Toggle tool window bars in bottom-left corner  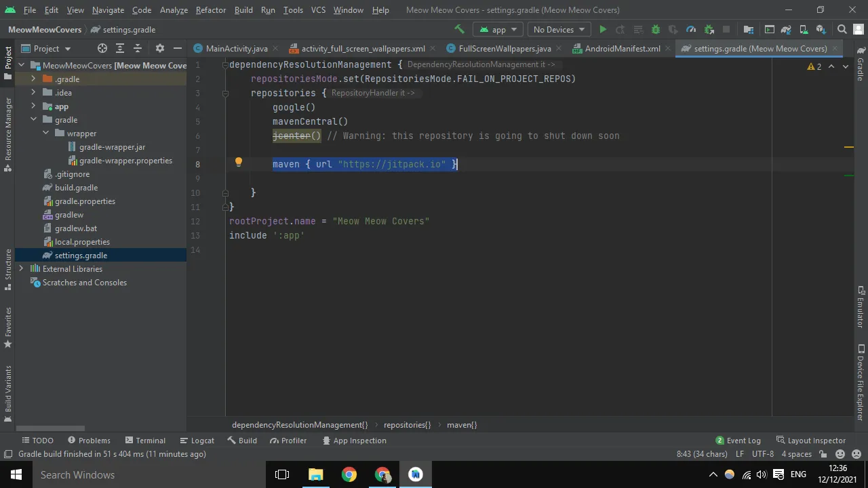point(8,454)
